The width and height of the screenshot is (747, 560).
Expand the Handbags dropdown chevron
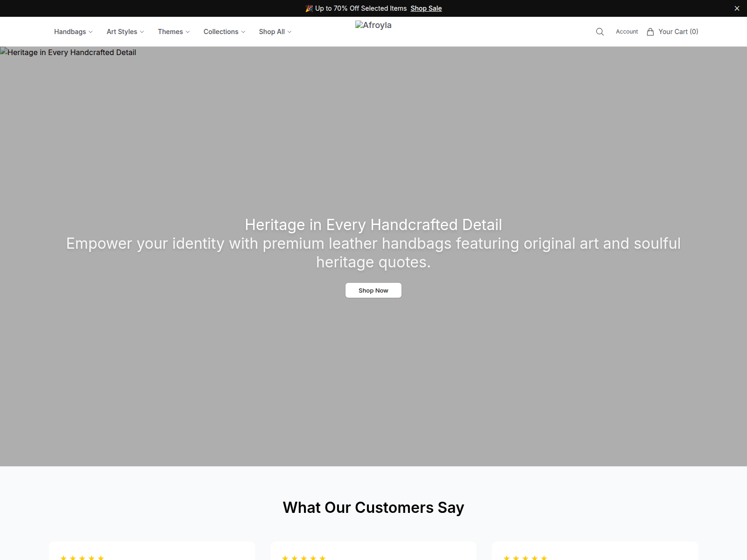pos(91,32)
